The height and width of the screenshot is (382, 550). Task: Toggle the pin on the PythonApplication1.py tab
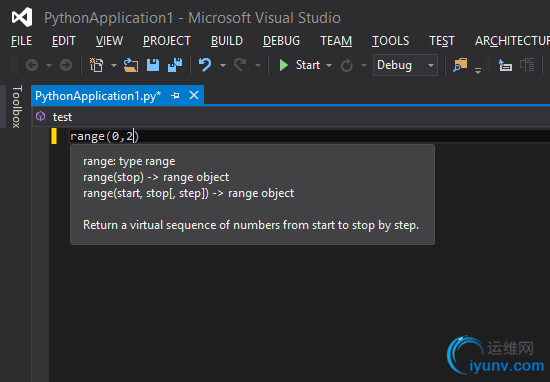tap(175, 95)
